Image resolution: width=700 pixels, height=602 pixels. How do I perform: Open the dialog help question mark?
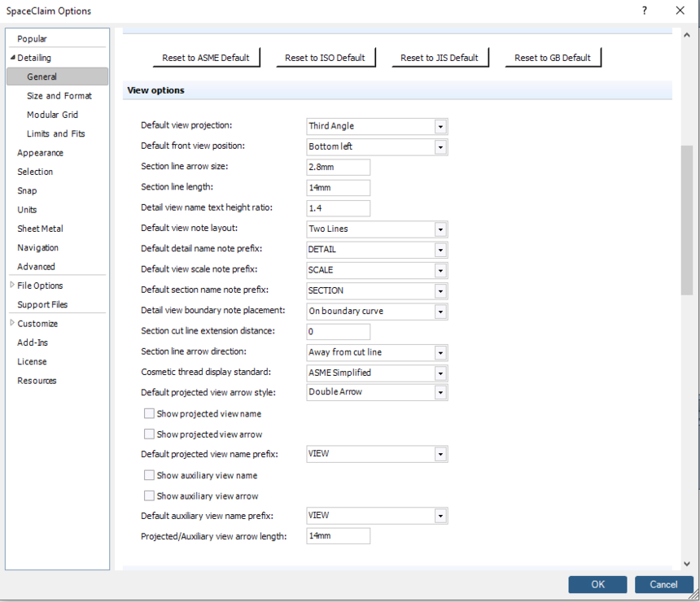pyautogui.click(x=644, y=11)
